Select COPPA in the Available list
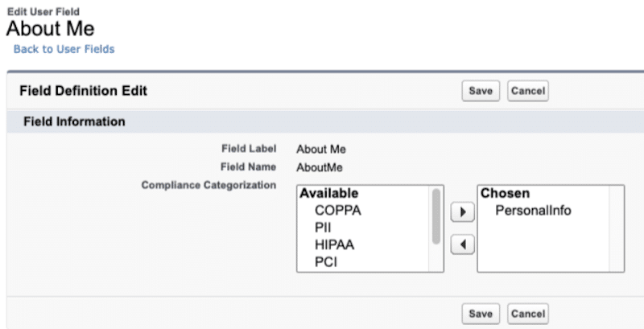The width and height of the screenshot is (644, 329). (x=337, y=211)
